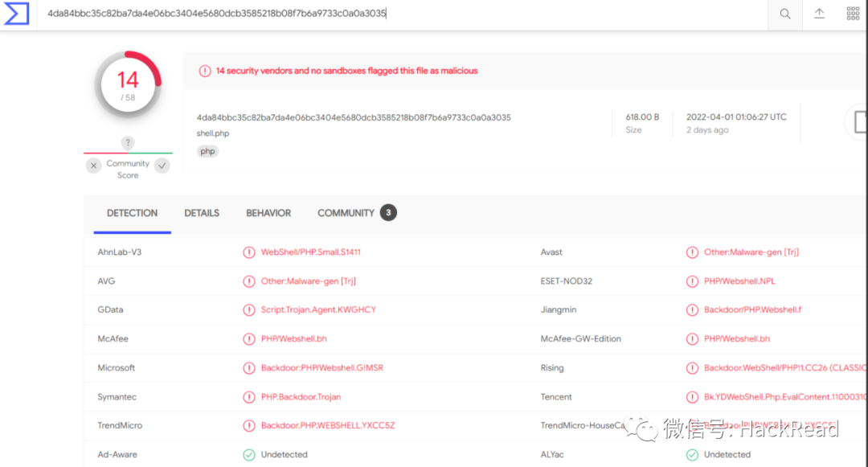Viewport: 868px width, 467px height.
Task: Click the upload file icon
Action: click(x=819, y=14)
